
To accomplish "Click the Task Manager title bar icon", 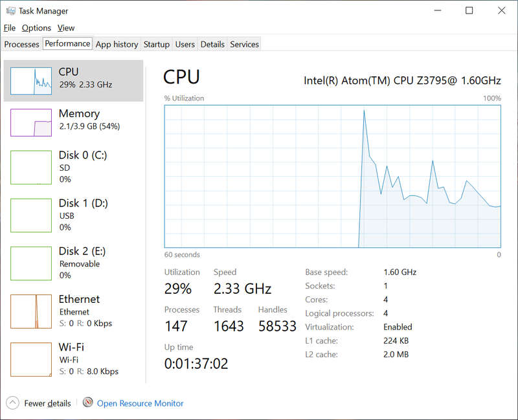I will pos(10,11).
